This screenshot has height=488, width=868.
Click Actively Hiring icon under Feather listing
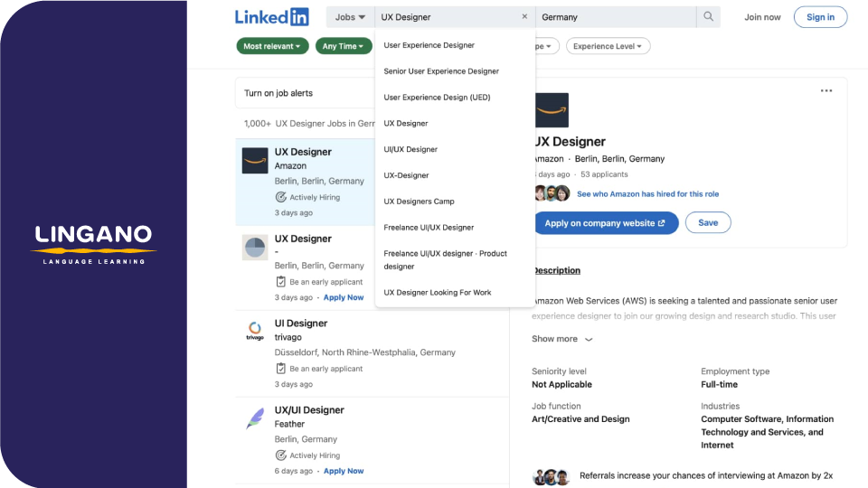click(280, 455)
